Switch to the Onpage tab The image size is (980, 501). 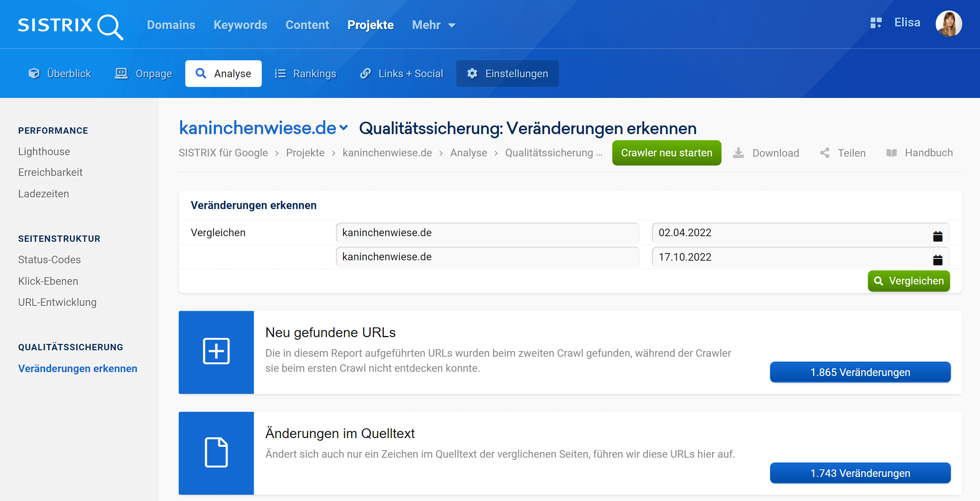144,73
